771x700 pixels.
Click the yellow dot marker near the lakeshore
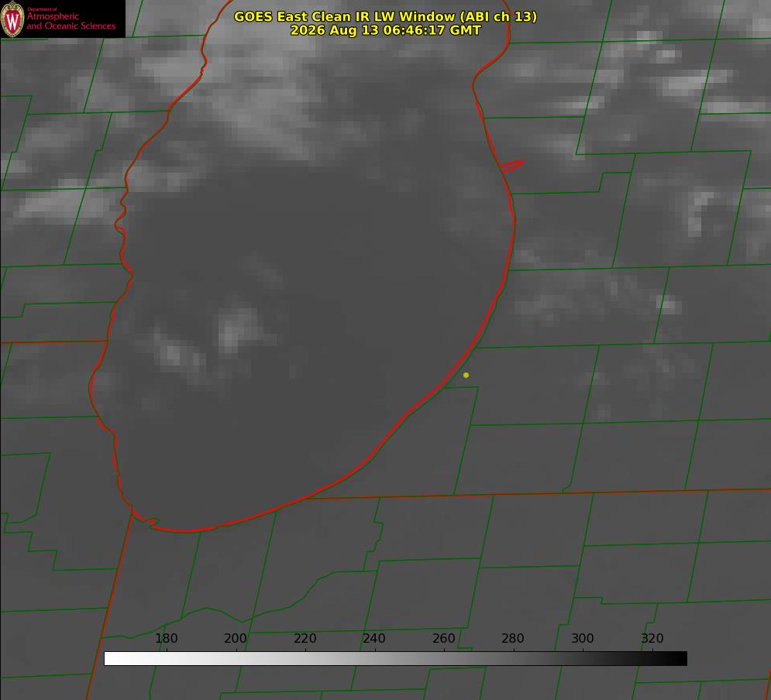pyautogui.click(x=466, y=375)
